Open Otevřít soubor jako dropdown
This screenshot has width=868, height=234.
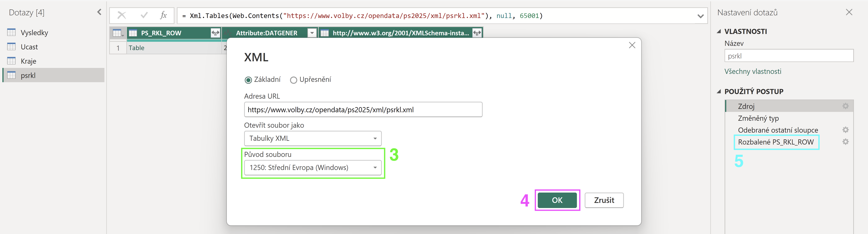(x=313, y=138)
